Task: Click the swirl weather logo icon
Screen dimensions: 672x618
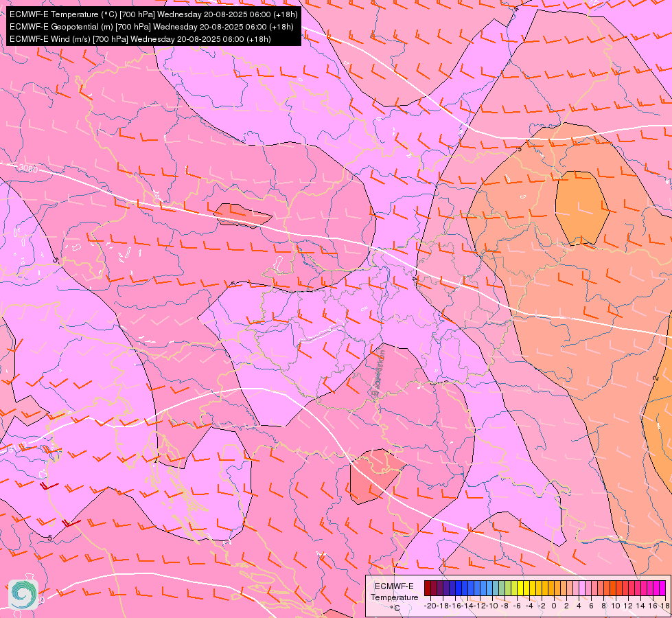Action: click(23, 595)
